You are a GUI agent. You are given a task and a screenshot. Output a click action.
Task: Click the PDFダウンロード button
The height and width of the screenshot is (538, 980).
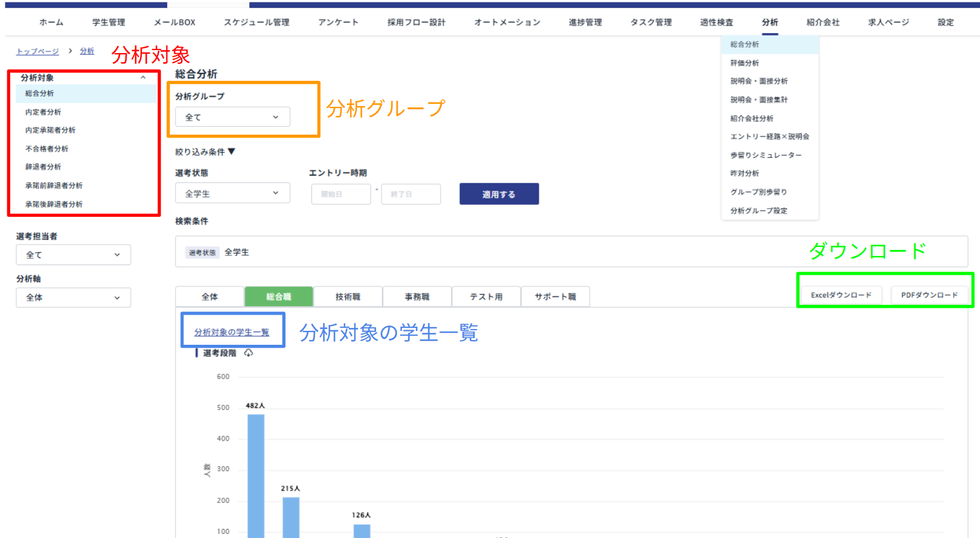tap(929, 295)
